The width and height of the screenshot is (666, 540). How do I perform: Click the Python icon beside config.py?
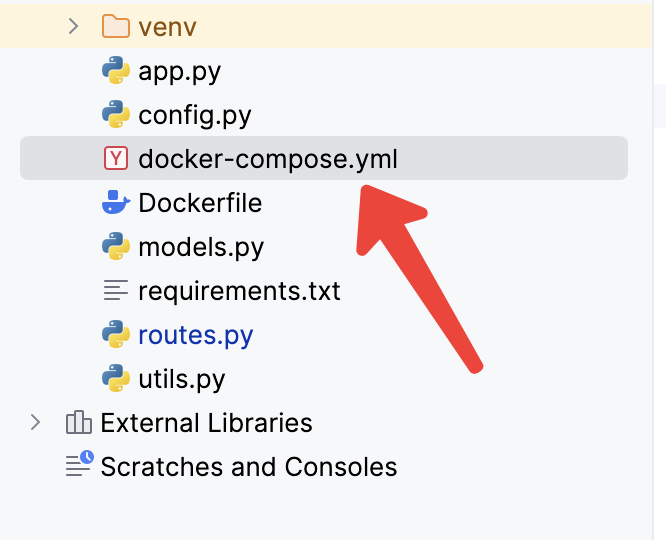(x=116, y=114)
